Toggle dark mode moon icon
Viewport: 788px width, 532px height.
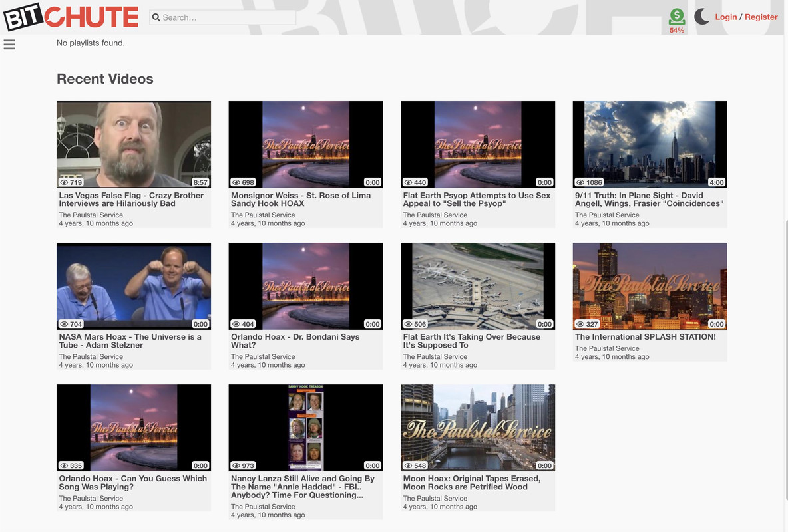click(x=701, y=17)
